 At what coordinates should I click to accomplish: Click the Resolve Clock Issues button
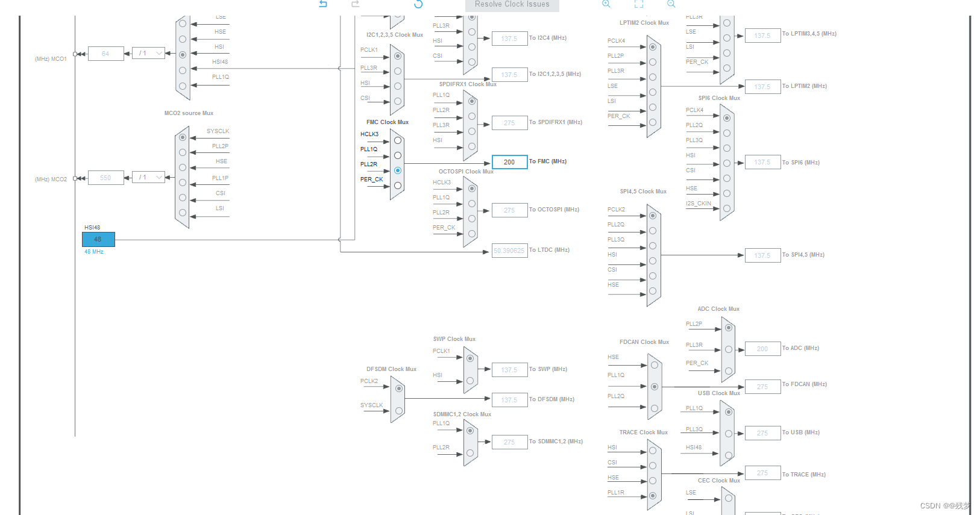512,5
